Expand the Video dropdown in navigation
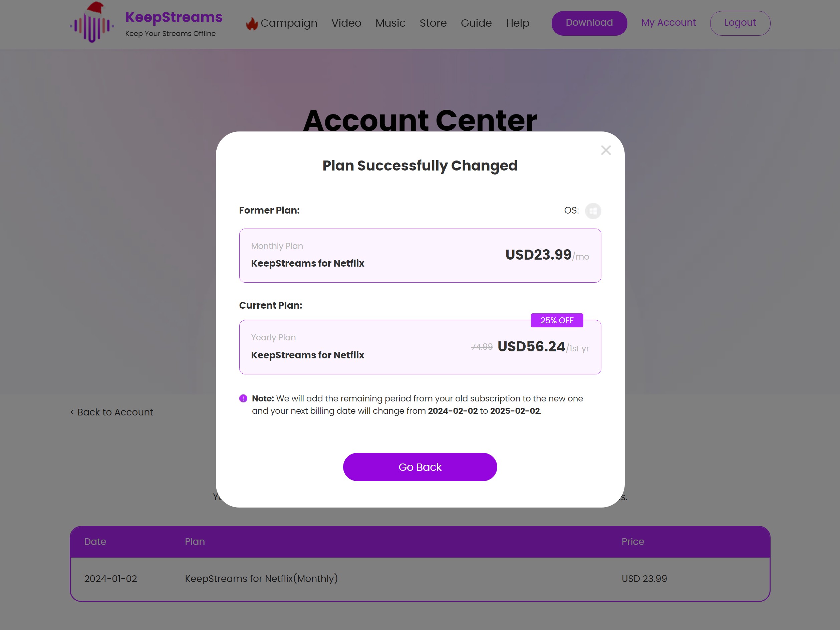This screenshot has height=630, width=840. point(346,23)
